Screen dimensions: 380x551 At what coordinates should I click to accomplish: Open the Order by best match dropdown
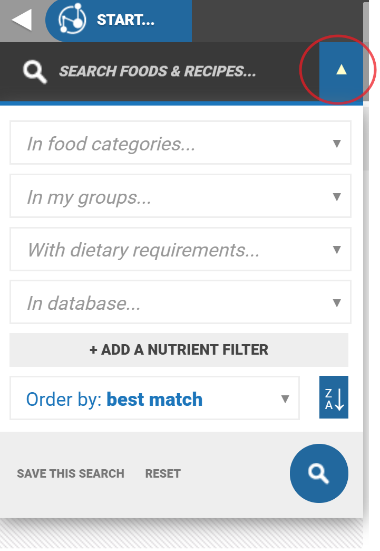click(x=155, y=398)
